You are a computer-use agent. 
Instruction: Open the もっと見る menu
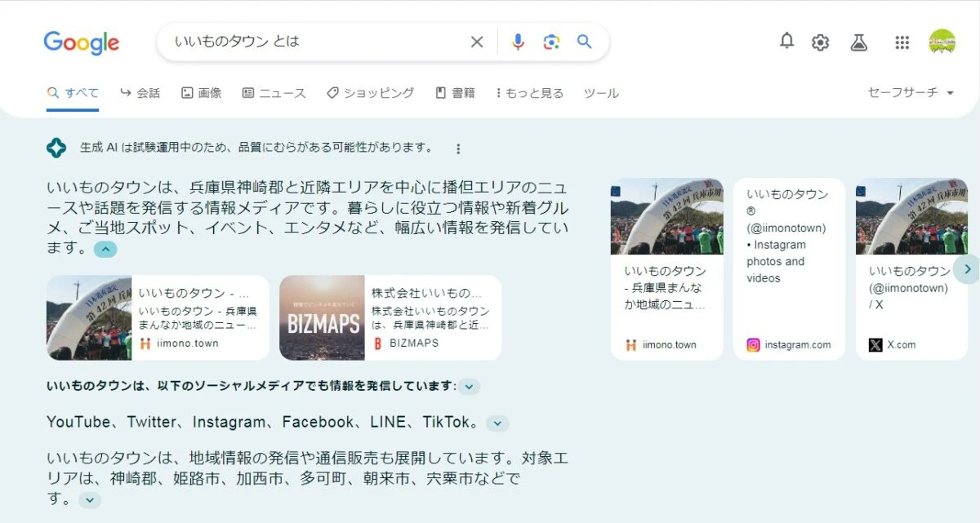529,93
